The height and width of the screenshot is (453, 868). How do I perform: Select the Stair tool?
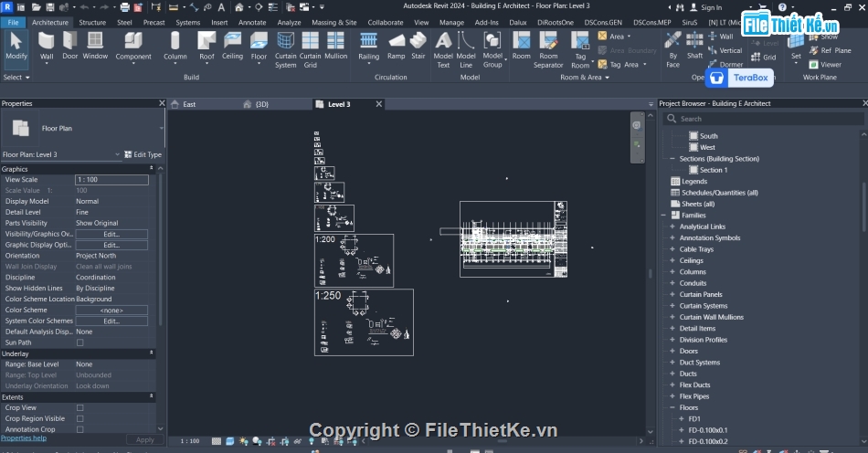point(418,46)
